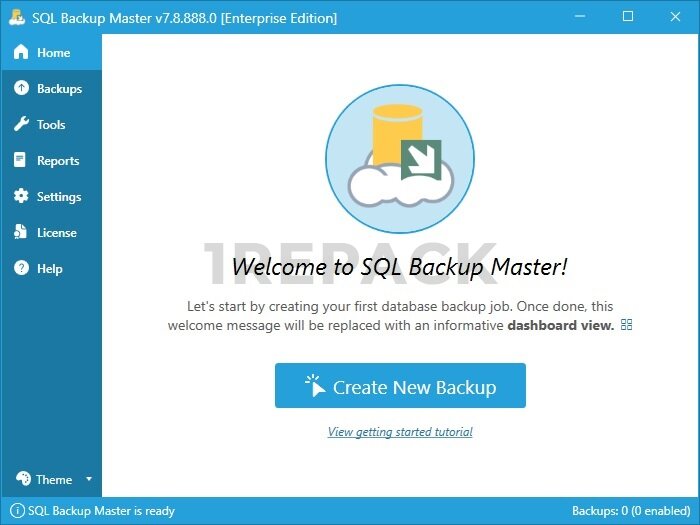
Task: Click the dashboard view grid icon
Action: [x=627, y=325]
